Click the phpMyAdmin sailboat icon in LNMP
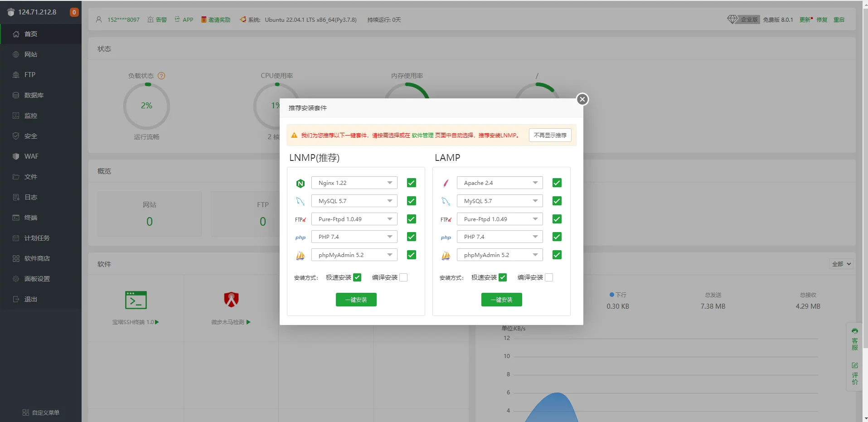This screenshot has height=422, width=868. (300, 256)
